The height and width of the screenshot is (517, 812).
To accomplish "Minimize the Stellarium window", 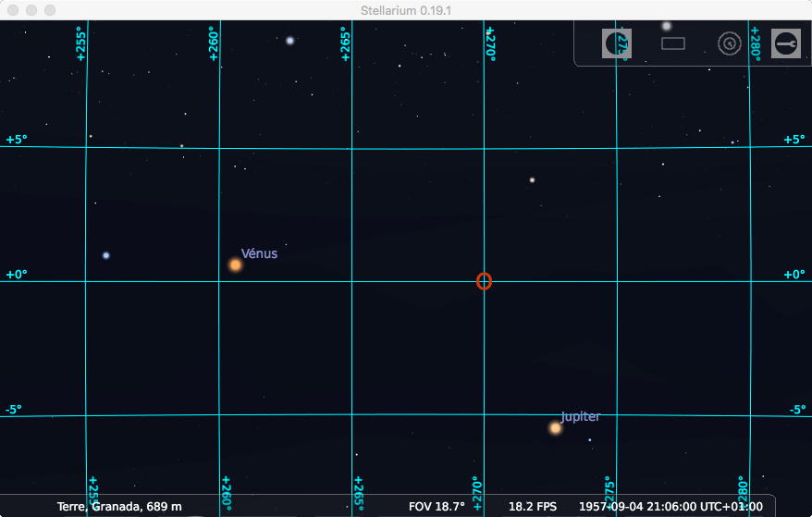I will pos(31,10).
